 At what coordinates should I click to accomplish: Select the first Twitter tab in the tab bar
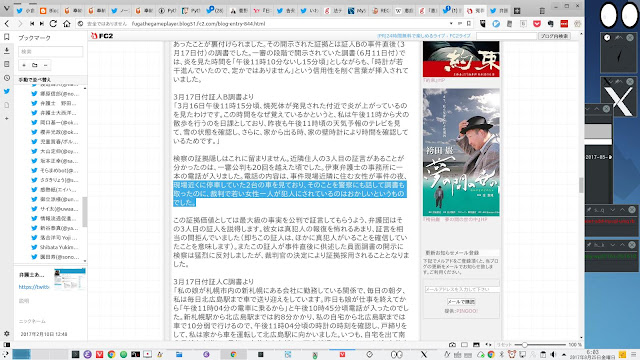[x=24, y=11]
